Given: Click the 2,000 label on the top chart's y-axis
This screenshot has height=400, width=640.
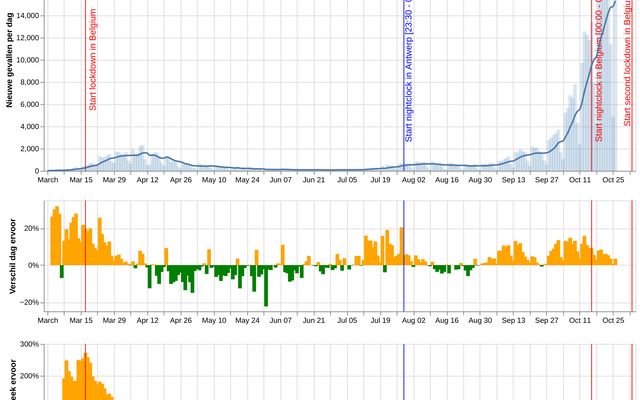Looking at the screenshot, I should (x=29, y=149).
